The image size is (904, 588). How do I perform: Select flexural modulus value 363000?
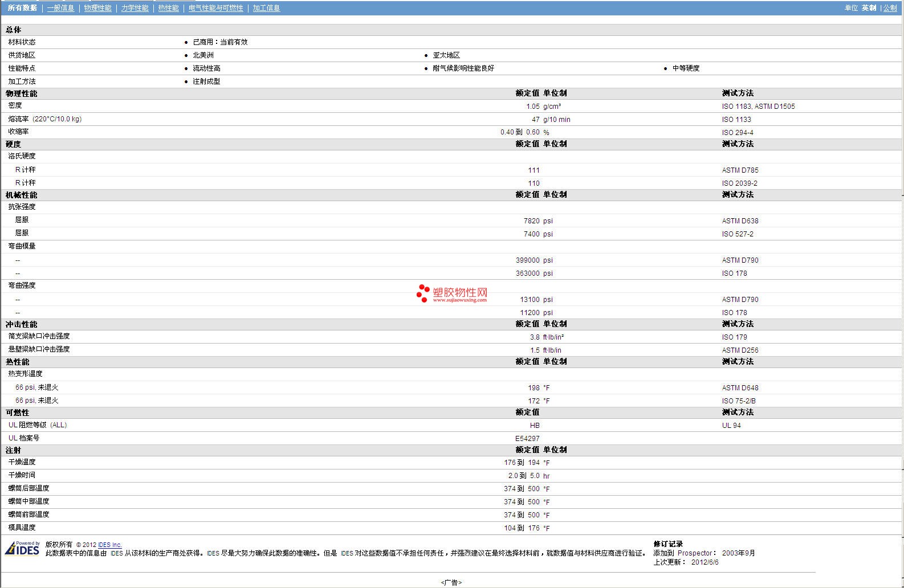(x=528, y=273)
